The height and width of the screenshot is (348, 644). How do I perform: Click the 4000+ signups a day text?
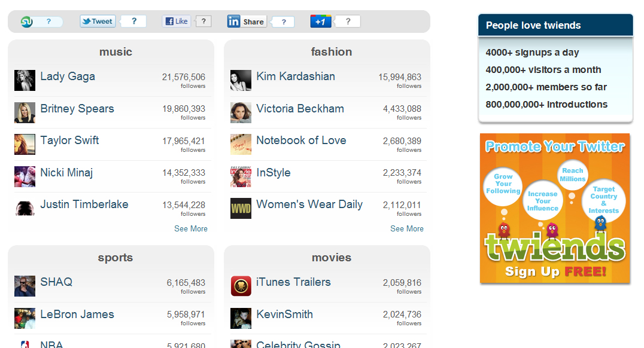(x=532, y=53)
